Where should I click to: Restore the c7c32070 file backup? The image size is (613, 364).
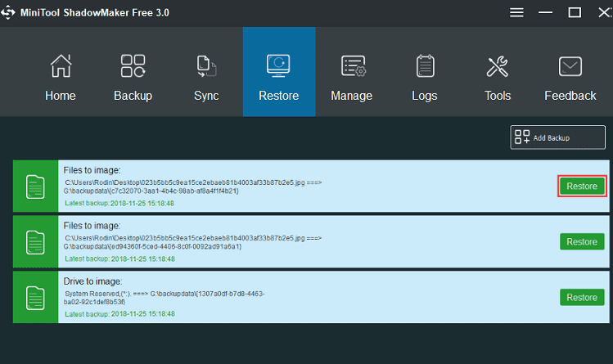pyautogui.click(x=582, y=186)
